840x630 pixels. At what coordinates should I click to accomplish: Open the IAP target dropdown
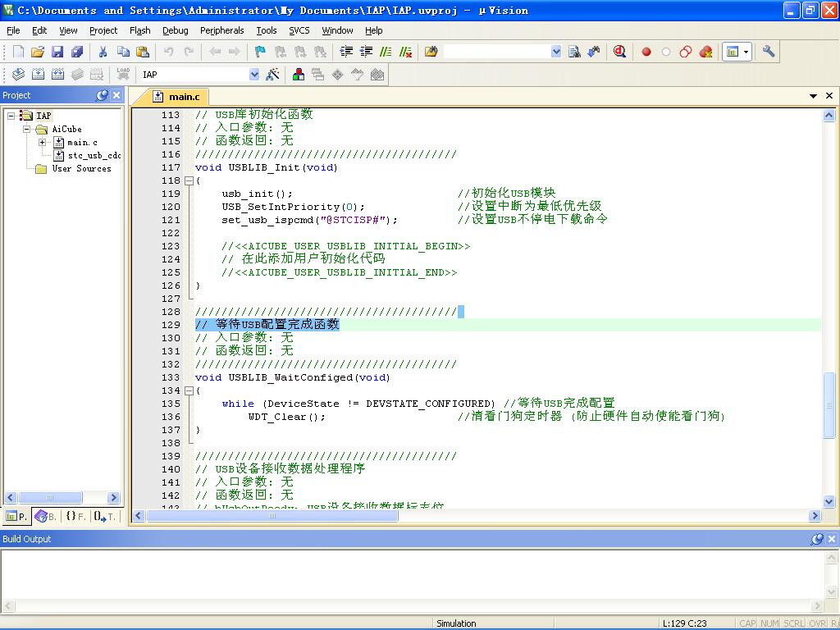pyautogui.click(x=254, y=75)
